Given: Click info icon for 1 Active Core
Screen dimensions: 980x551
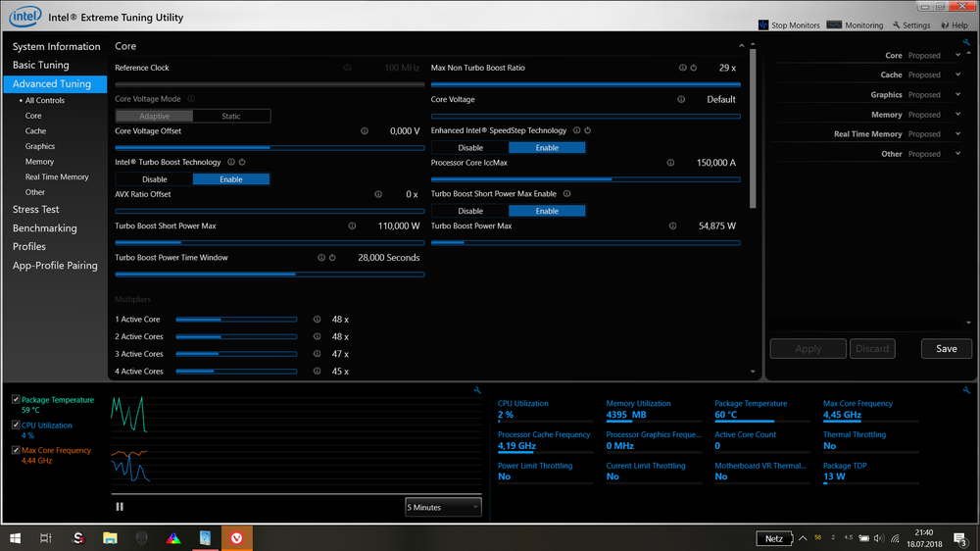Looking at the screenshot, I should (317, 320).
